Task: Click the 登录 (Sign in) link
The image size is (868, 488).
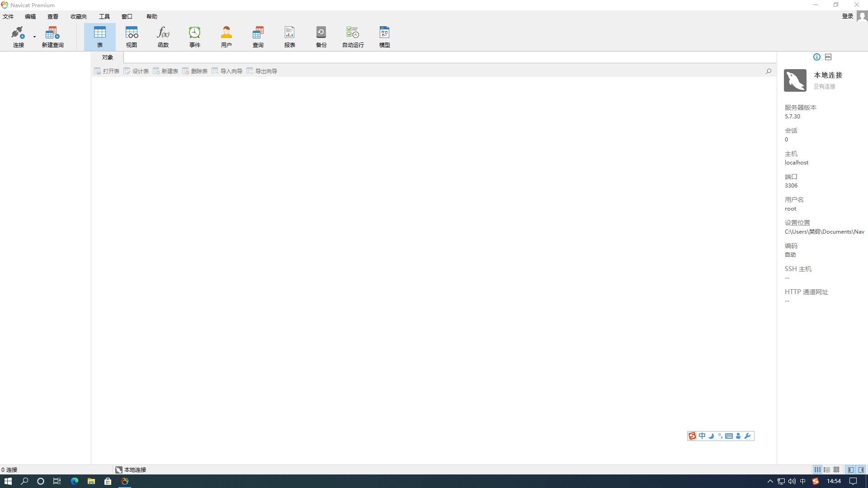Action: click(847, 16)
